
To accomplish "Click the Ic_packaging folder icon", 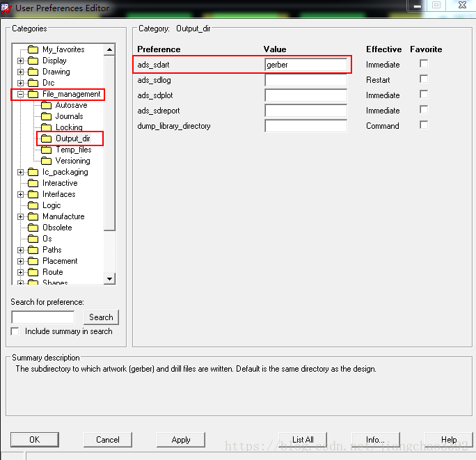I will [x=33, y=172].
